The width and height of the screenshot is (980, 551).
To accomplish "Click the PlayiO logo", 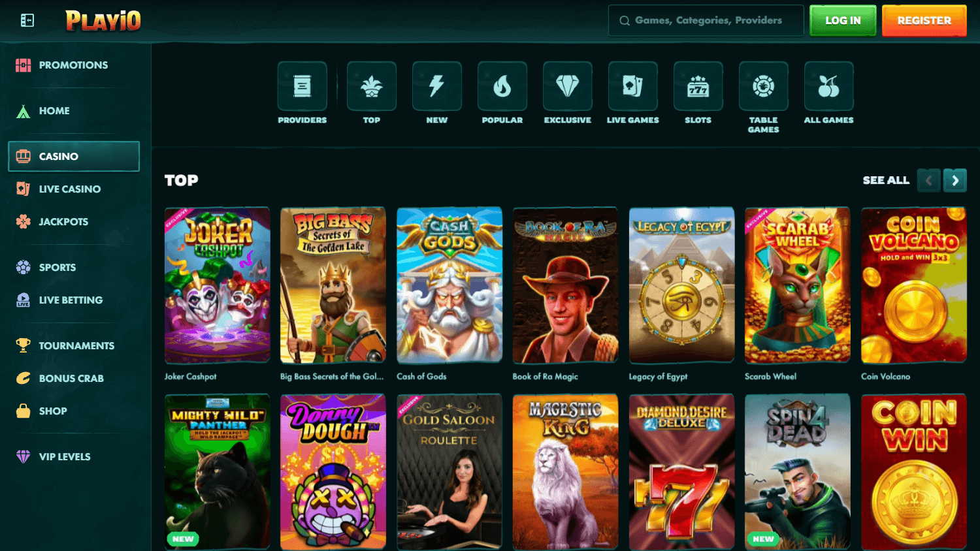I will 103,21.
